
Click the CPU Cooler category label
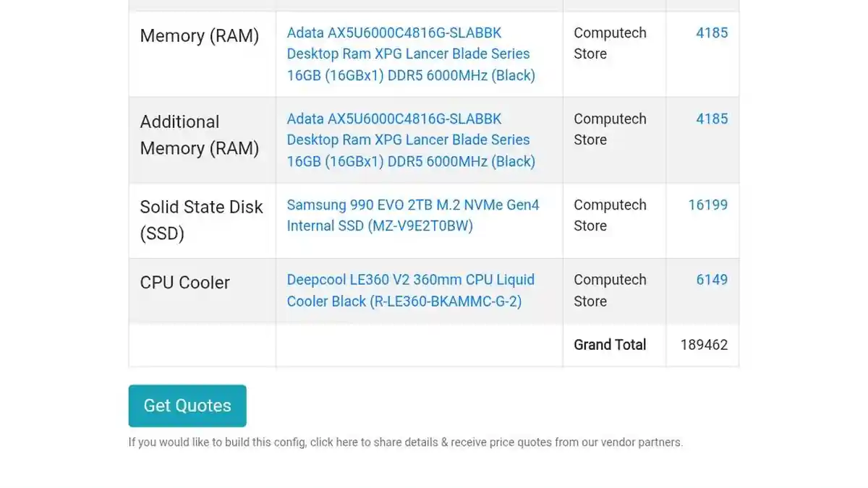point(184,283)
